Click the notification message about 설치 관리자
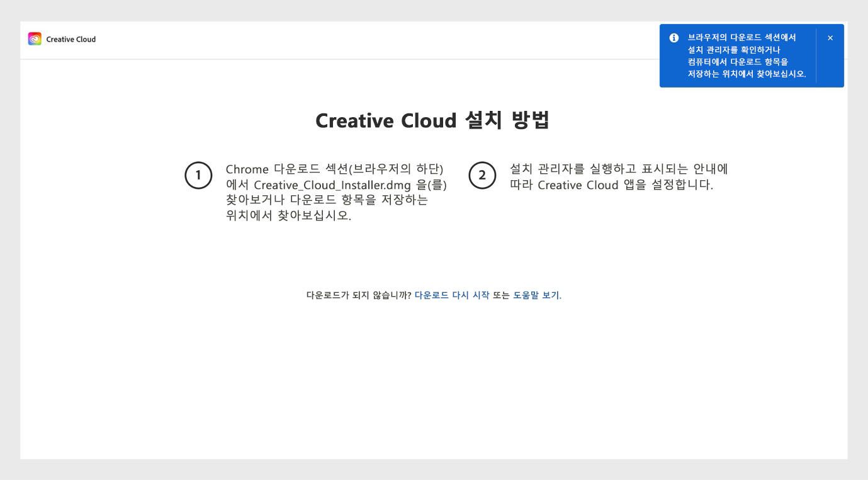 click(747, 56)
